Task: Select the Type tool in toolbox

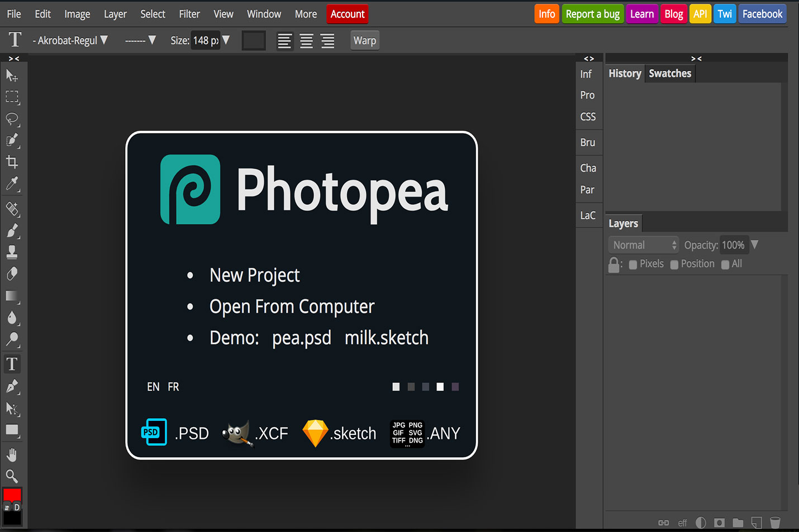Action: point(12,364)
